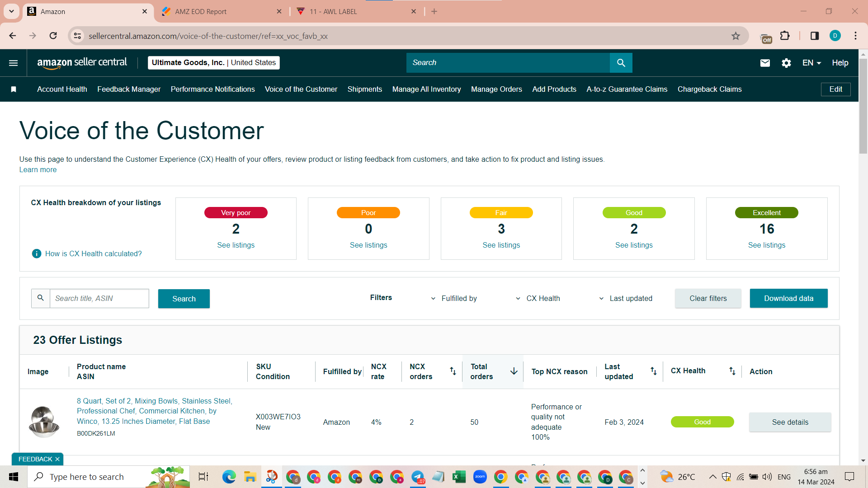Close the FEEDBACK tab widget
This screenshot has height=488, width=868.
[x=57, y=459]
